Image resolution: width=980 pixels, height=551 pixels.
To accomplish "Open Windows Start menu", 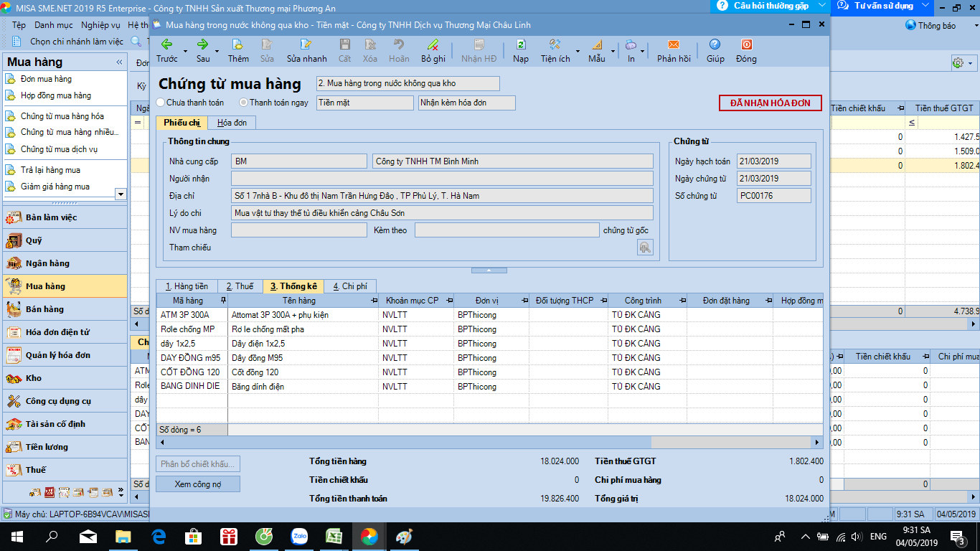I will pyautogui.click(x=16, y=536).
